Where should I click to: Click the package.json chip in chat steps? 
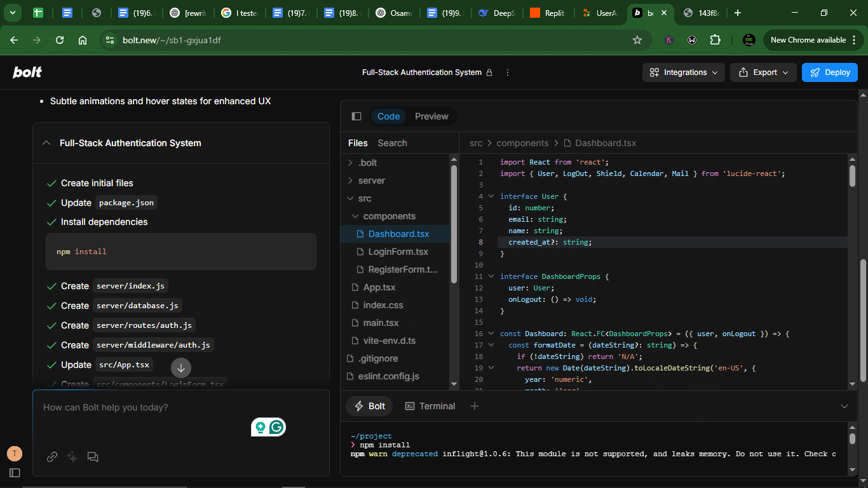tap(126, 203)
